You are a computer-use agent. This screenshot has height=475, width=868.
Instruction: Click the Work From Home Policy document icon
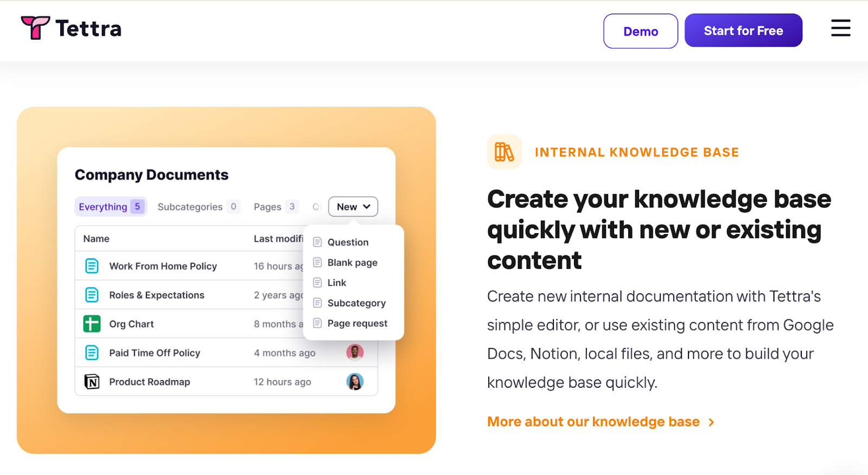coord(92,266)
